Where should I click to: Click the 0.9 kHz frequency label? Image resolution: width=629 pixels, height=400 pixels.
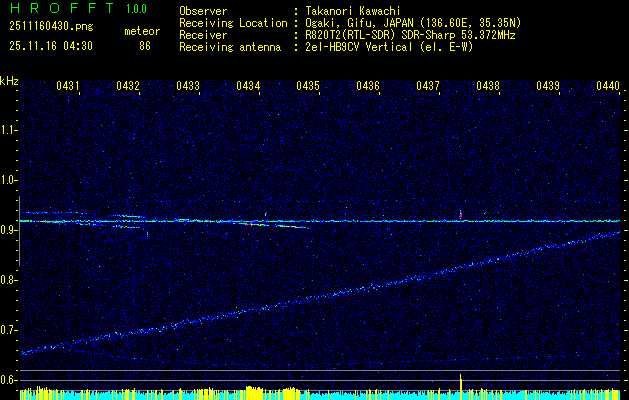(x=8, y=230)
